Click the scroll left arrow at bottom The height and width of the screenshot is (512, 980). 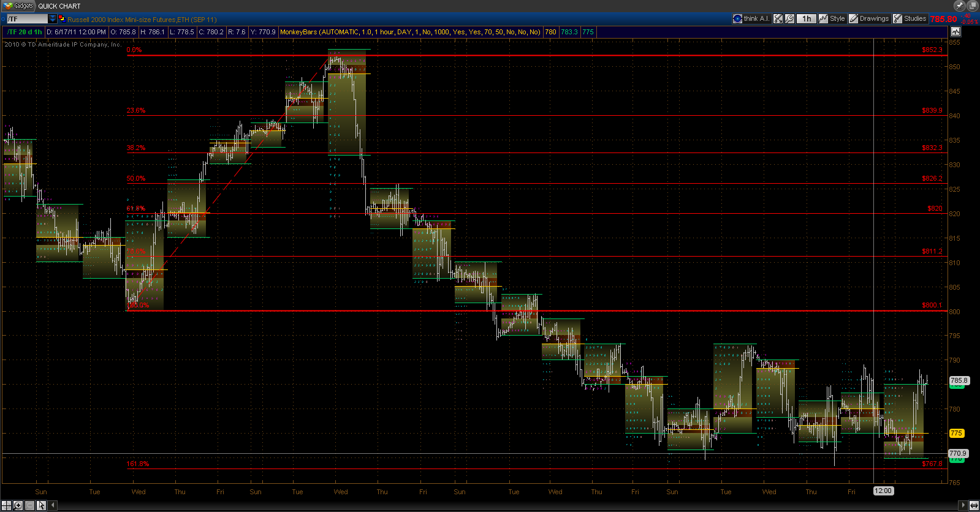(x=53, y=505)
